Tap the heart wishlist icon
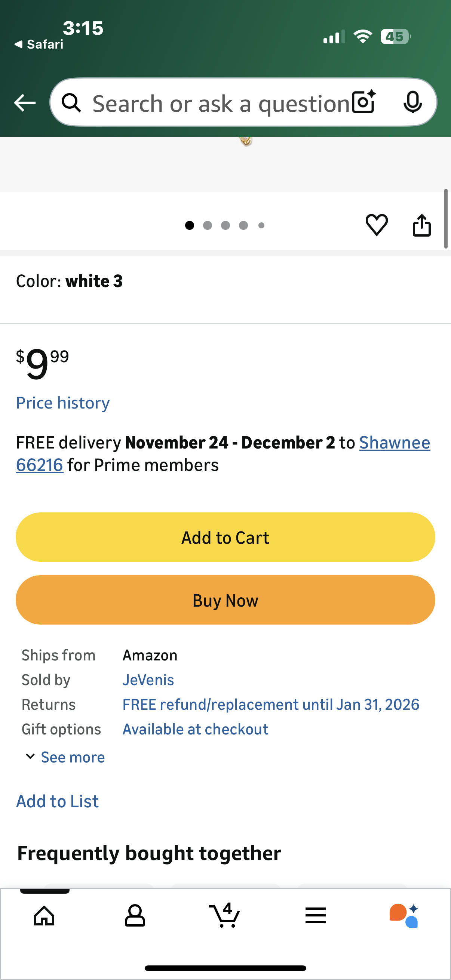Viewport: 451px width, 980px height. (x=377, y=225)
